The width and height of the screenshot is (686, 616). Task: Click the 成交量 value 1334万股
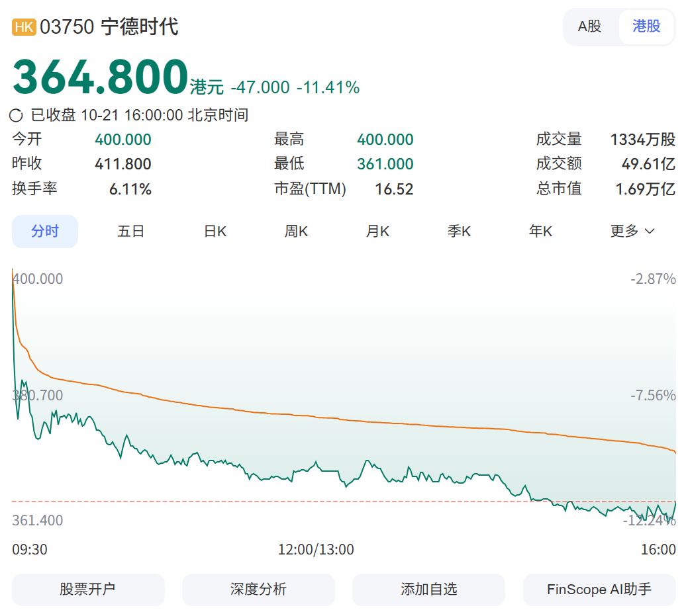pyautogui.click(x=643, y=140)
